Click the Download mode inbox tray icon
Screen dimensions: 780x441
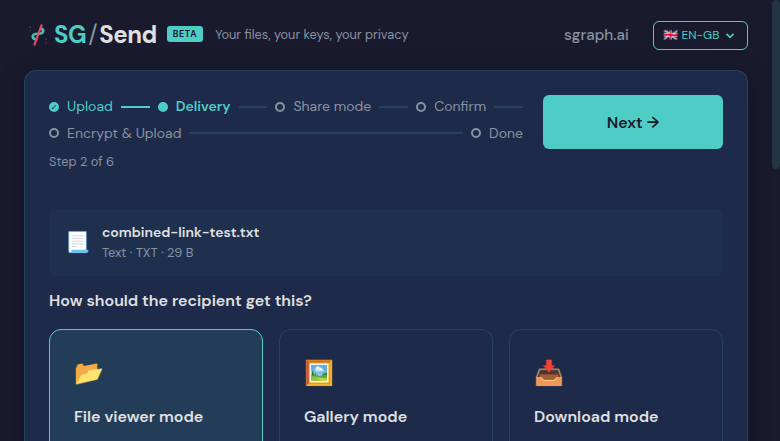pyautogui.click(x=548, y=373)
